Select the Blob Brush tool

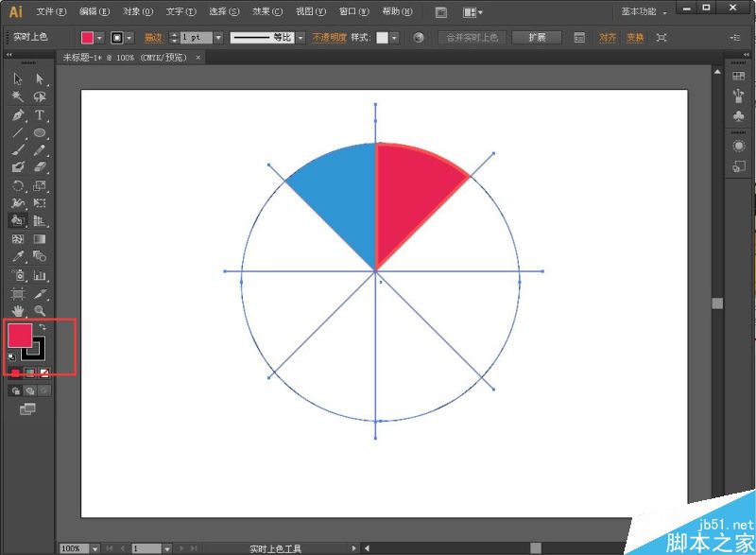coord(18,167)
